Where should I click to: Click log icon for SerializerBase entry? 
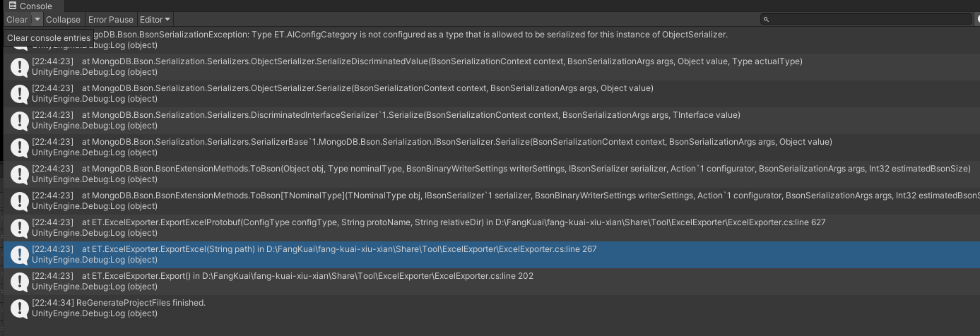coord(19,148)
